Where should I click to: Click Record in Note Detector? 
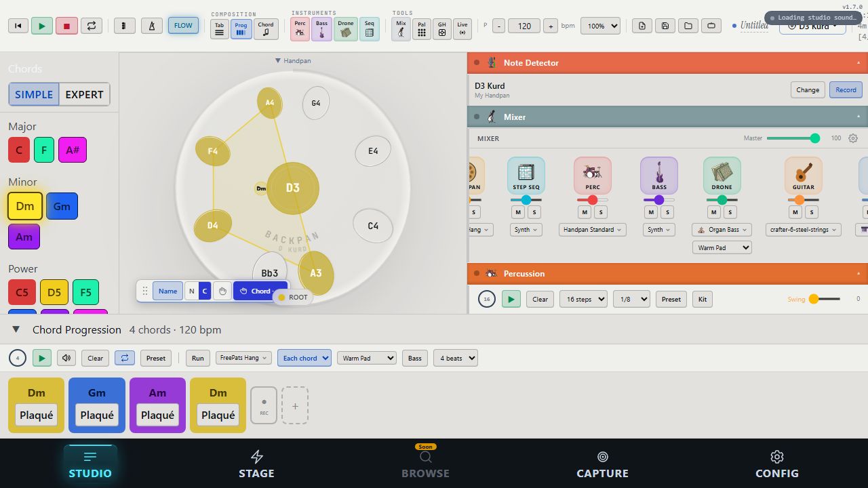click(x=846, y=89)
